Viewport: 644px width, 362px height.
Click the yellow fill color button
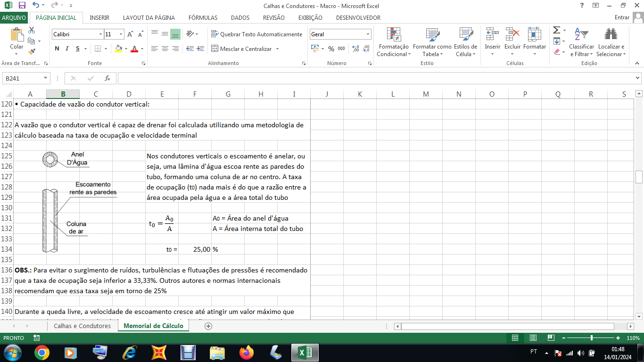pos(118,49)
